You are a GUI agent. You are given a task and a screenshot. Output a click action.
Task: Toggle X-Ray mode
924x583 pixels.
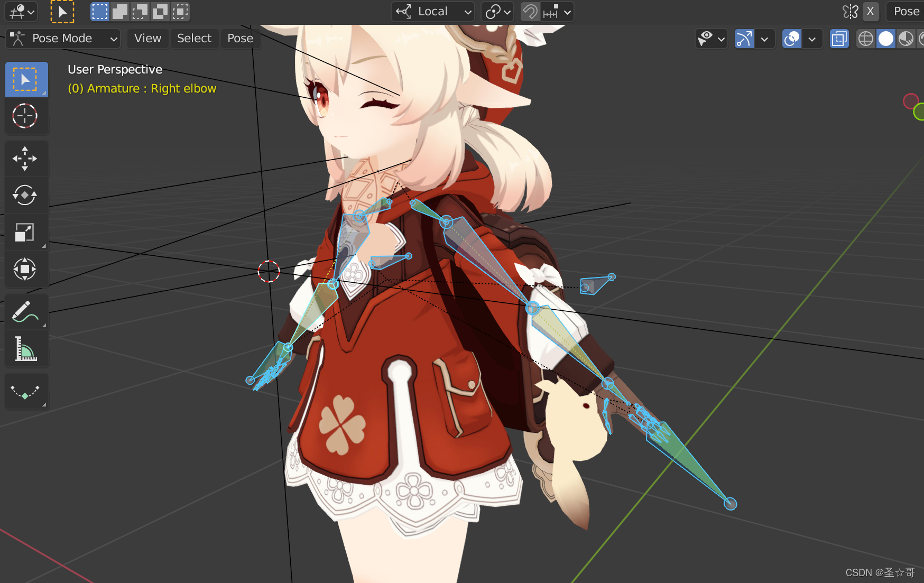coord(839,39)
